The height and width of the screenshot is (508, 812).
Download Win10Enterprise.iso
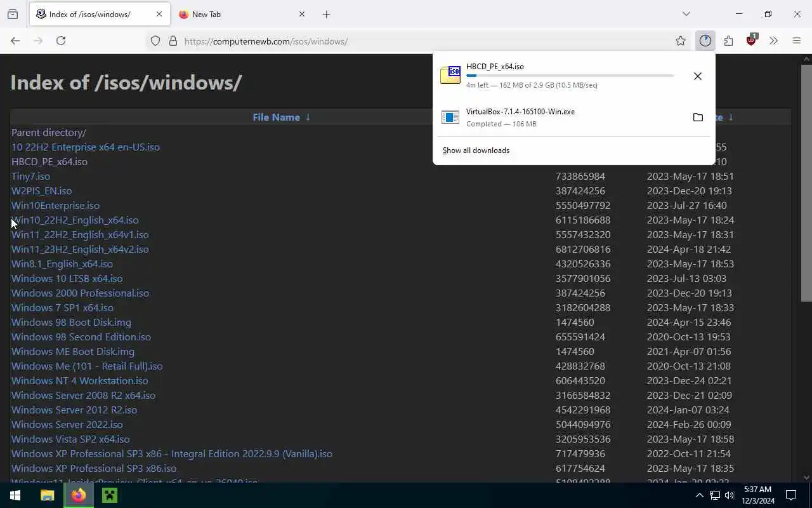(x=55, y=205)
